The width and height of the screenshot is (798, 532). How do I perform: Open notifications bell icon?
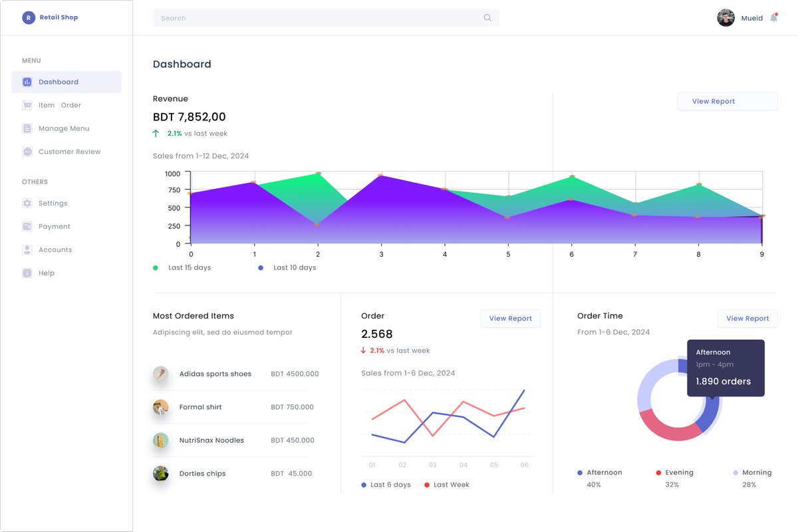(773, 18)
